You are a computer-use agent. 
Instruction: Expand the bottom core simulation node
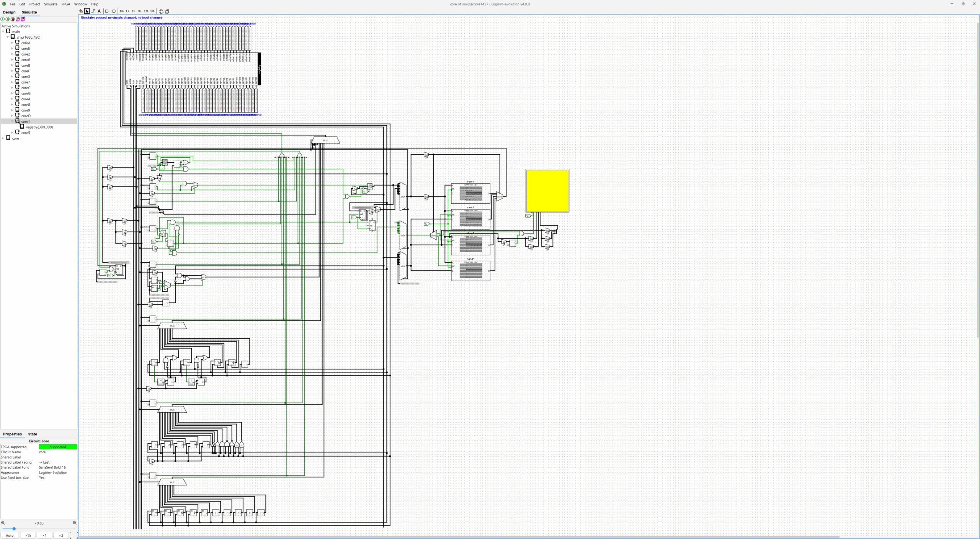[3, 138]
